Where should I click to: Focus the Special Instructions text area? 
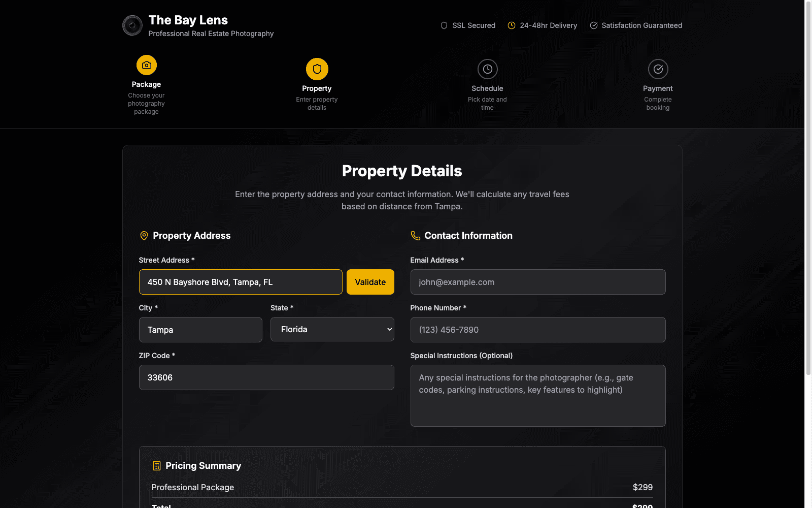538,396
